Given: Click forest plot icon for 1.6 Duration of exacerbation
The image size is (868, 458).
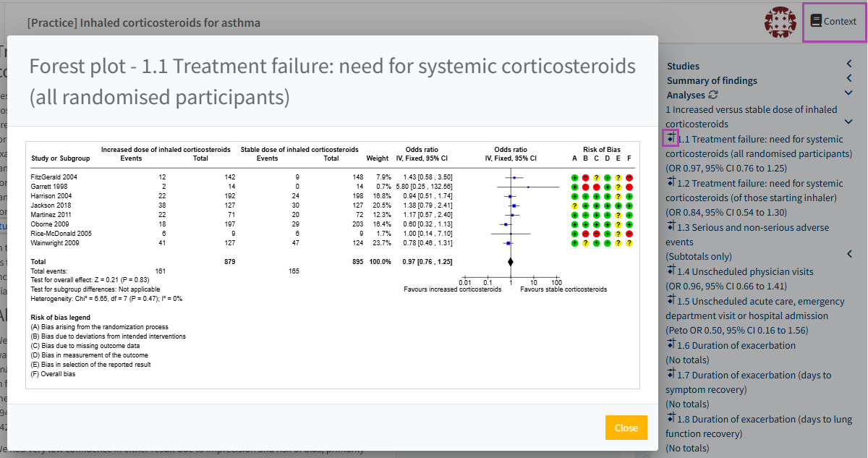Looking at the screenshot, I should click(671, 344).
